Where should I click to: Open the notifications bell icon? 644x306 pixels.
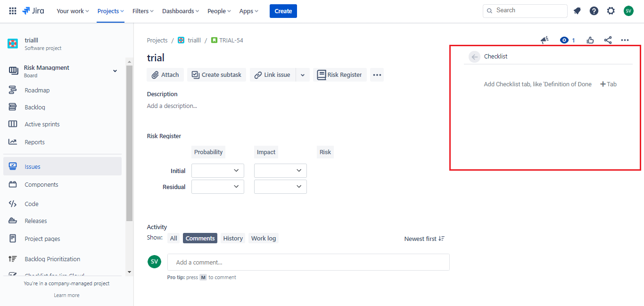tap(577, 11)
